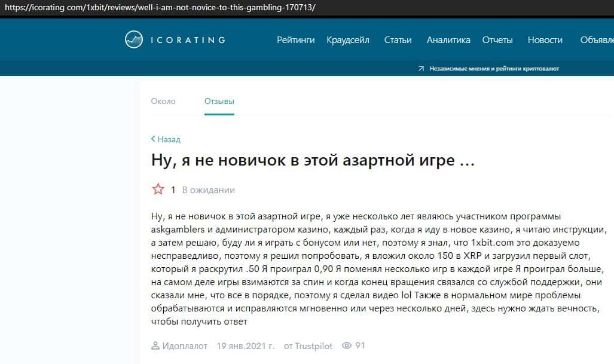This screenshot has height=364, width=614.
Task: Click the date 19 янв.2021 г.
Action: [x=246, y=346]
